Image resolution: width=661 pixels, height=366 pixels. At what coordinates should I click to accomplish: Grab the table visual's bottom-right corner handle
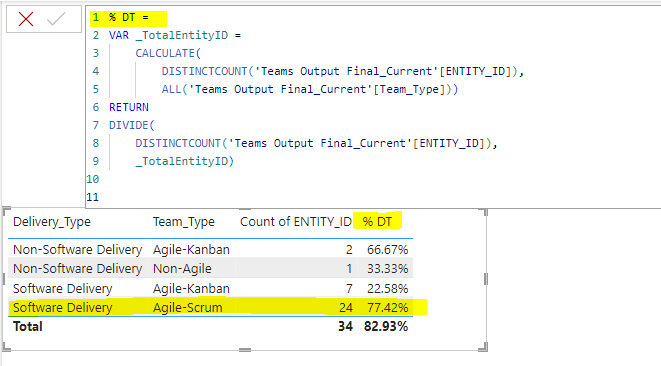coord(484,347)
